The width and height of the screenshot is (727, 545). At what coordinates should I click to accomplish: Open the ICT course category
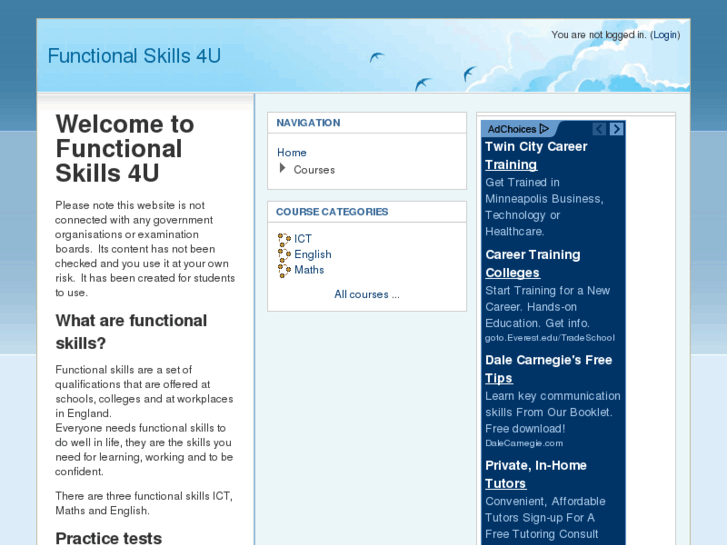point(303,239)
